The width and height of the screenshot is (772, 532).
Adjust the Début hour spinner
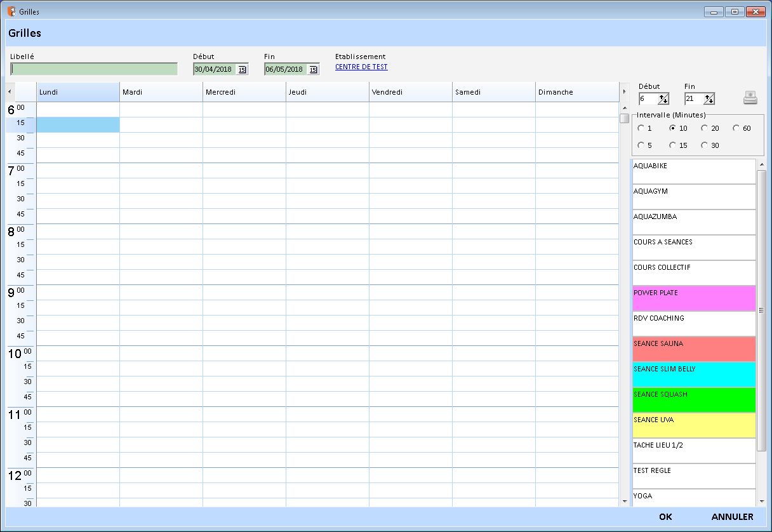[x=663, y=99]
